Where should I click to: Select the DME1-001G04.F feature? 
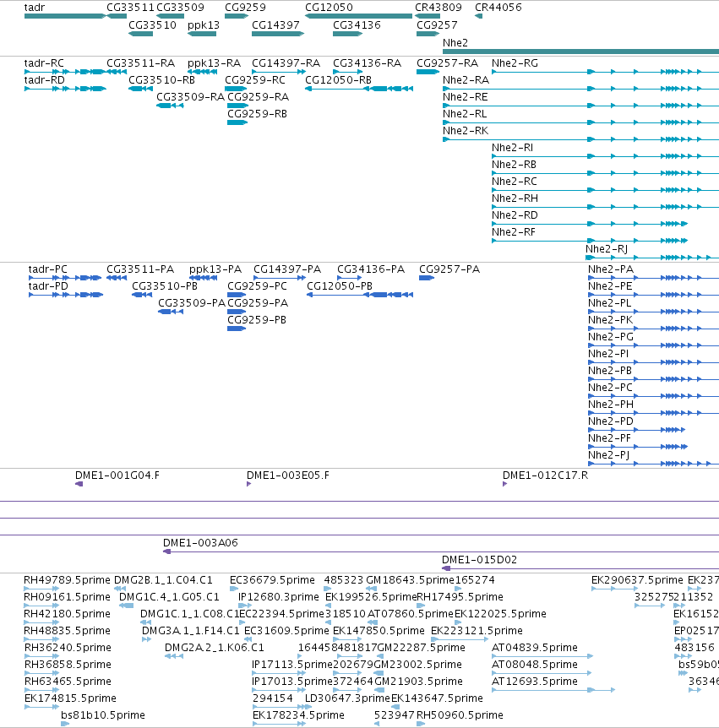click(79, 484)
